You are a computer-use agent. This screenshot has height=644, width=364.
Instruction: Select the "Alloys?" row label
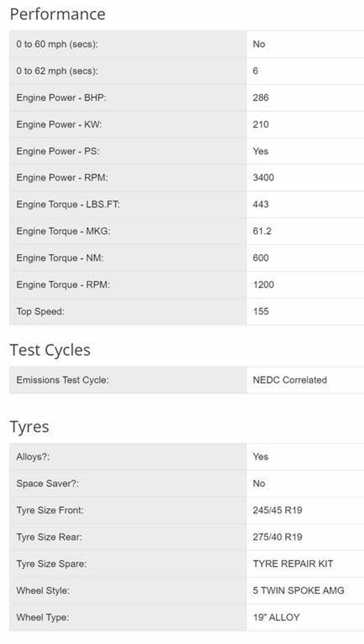pyautogui.click(x=33, y=456)
